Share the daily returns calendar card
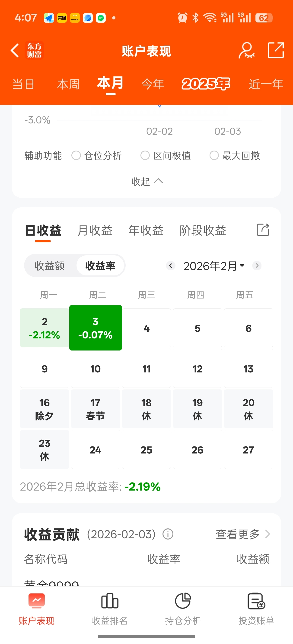The width and height of the screenshot is (293, 644). pos(263,230)
